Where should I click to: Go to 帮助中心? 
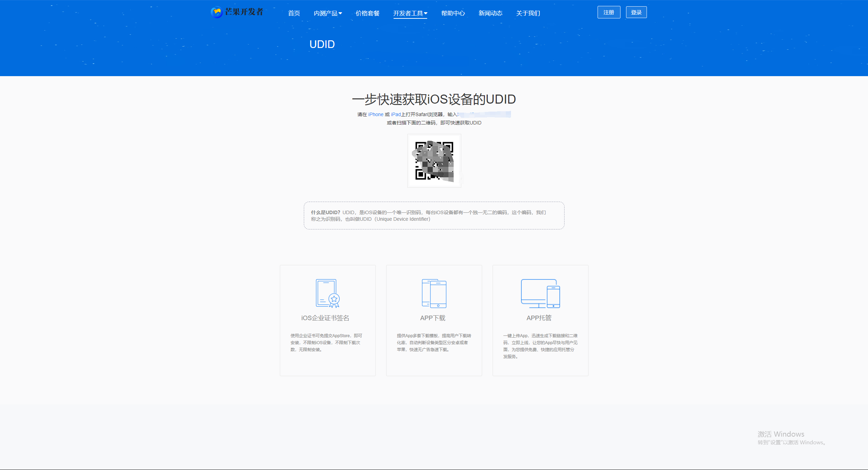click(x=453, y=13)
